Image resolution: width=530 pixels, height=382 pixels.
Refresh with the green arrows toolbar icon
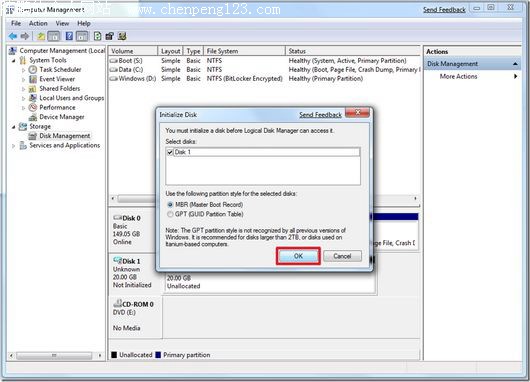[x=97, y=36]
